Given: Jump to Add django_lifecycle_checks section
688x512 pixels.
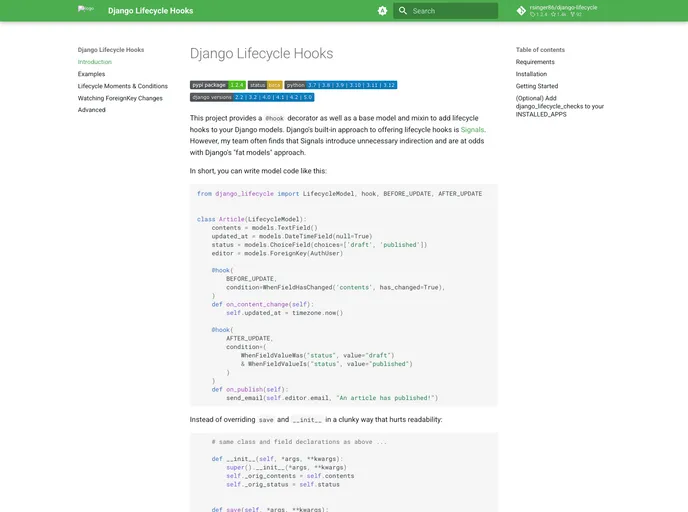Looking at the screenshot, I should (560, 105).
